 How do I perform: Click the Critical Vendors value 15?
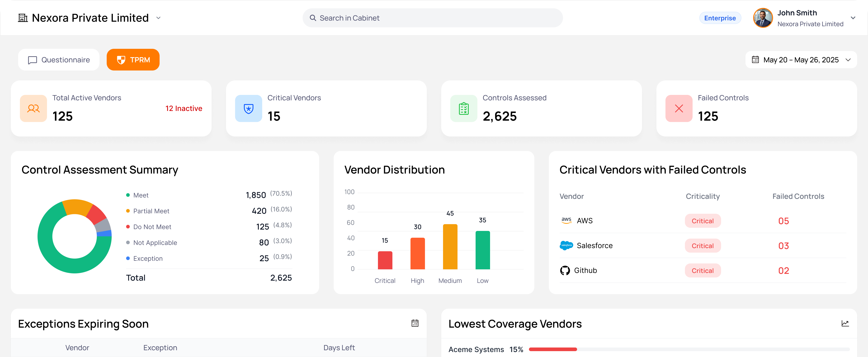pyautogui.click(x=274, y=116)
